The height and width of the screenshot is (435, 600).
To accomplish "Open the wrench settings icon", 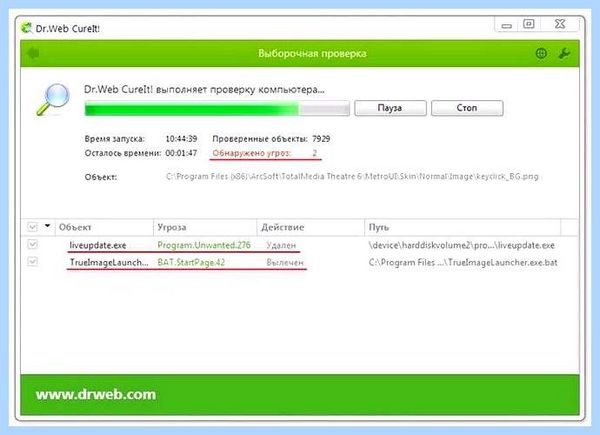I will 564,53.
